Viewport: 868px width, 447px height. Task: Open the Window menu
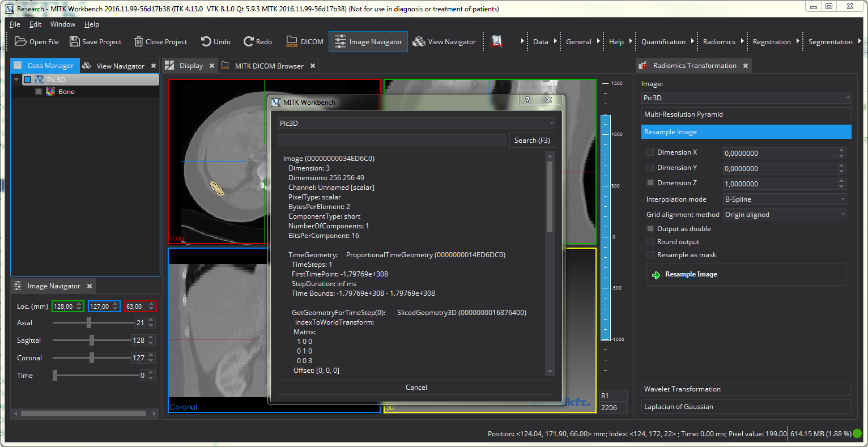coord(63,24)
